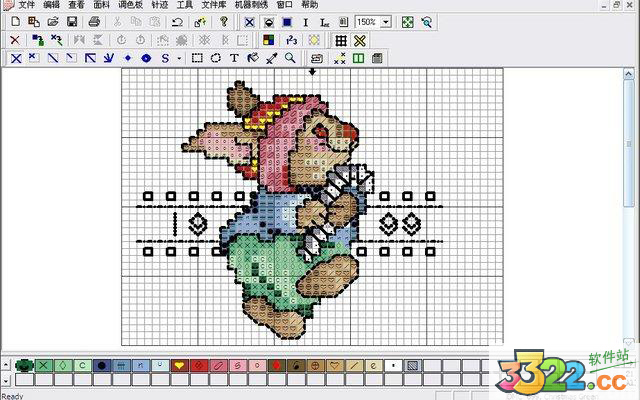The height and width of the screenshot is (400, 640).
Task: Click the import image icon beside New
Action: tap(34, 22)
